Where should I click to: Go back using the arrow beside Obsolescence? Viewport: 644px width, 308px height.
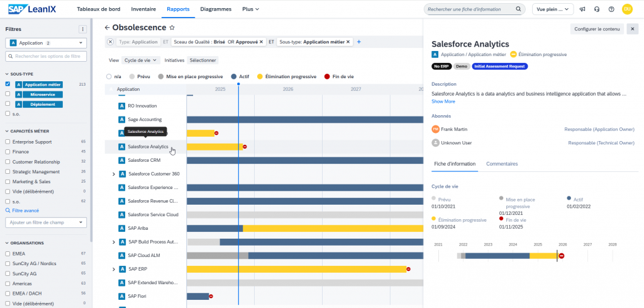click(107, 28)
